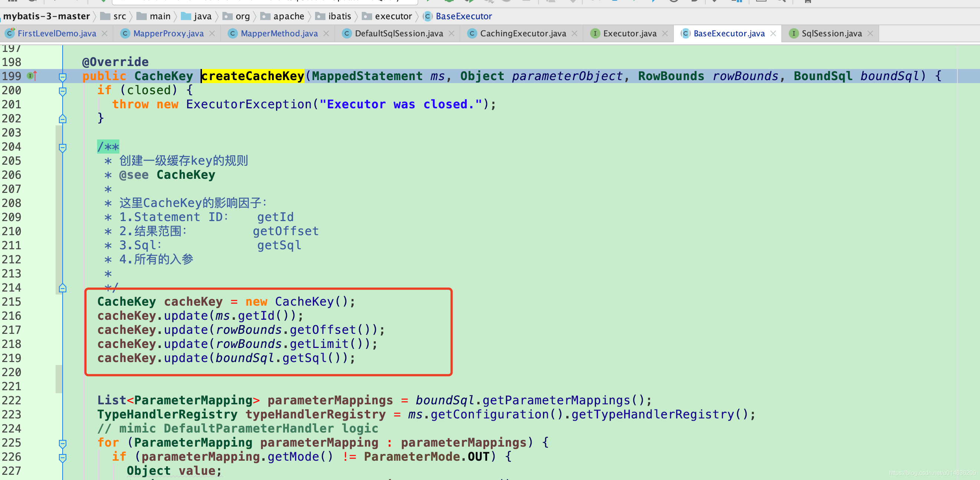Click the "Executor was closed." string literal
The width and height of the screenshot is (980, 480).
(x=401, y=104)
